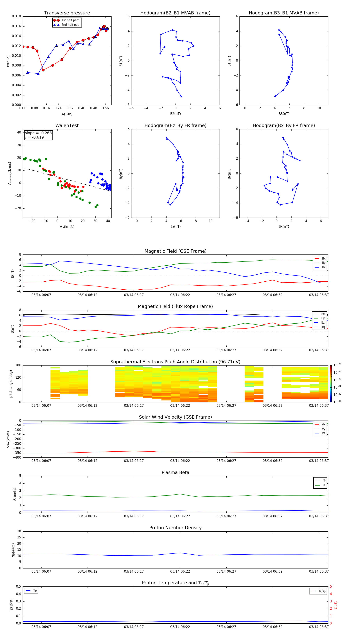Click 'Magnetic Field (Flux Rope Frame)' title
The width and height of the screenshot is (351, 644).
175,306
